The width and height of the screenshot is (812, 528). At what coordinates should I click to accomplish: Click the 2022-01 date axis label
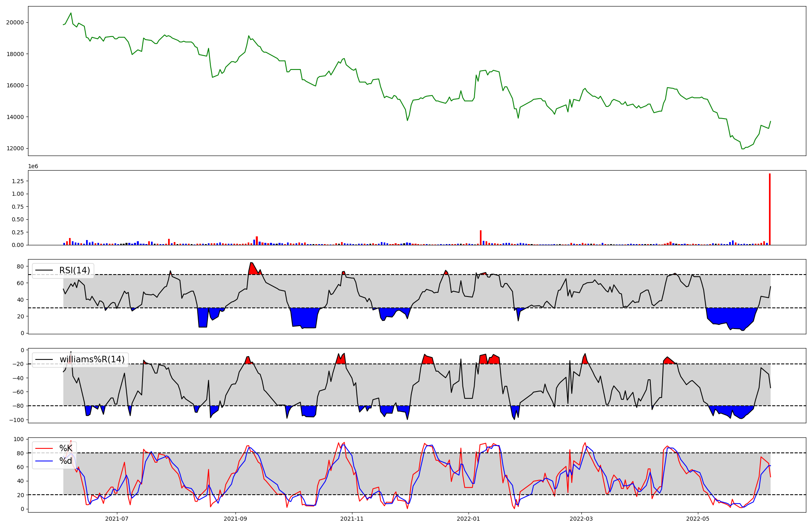pyautogui.click(x=469, y=519)
